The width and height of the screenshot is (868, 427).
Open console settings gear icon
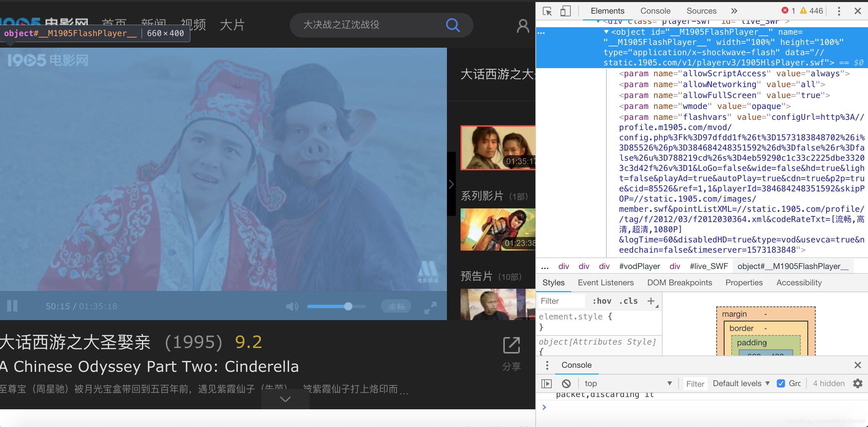858,383
